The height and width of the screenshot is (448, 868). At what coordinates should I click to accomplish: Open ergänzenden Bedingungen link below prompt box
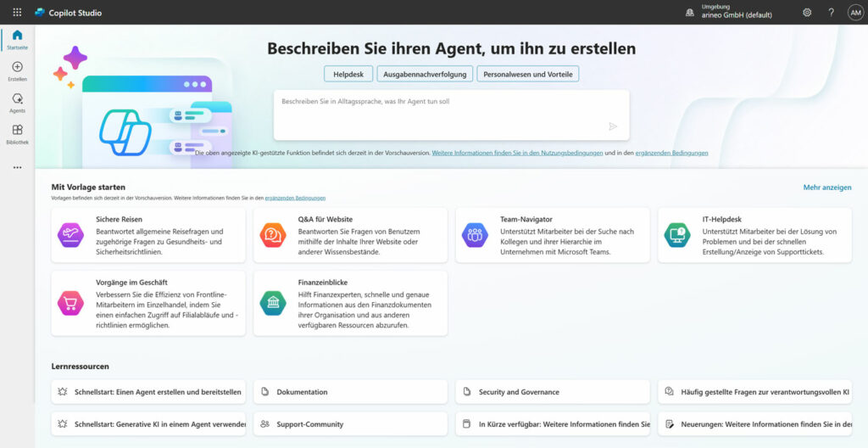click(671, 153)
